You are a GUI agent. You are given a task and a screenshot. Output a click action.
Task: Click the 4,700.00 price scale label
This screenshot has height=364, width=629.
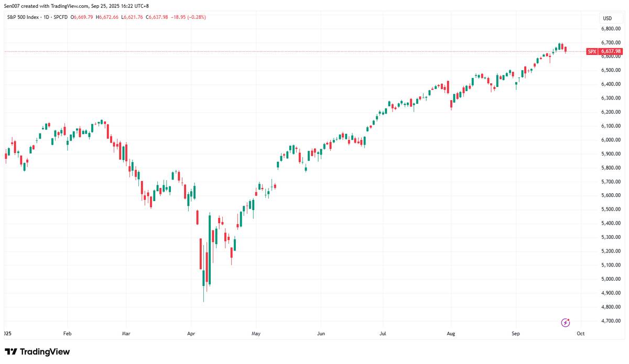pyautogui.click(x=611, y=321)
